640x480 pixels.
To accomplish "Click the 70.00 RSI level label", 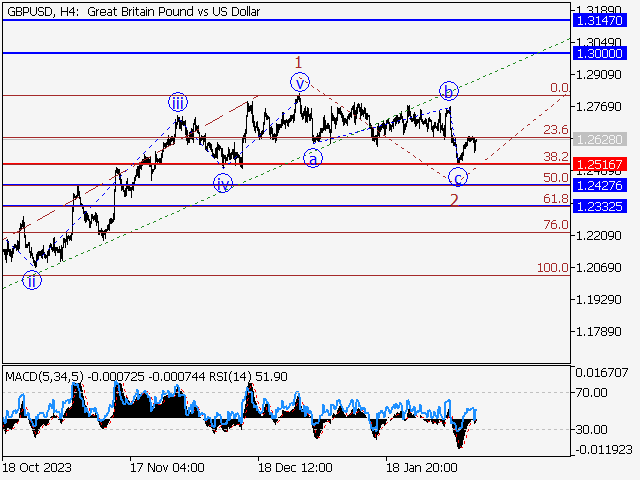I will coord(591,393).
